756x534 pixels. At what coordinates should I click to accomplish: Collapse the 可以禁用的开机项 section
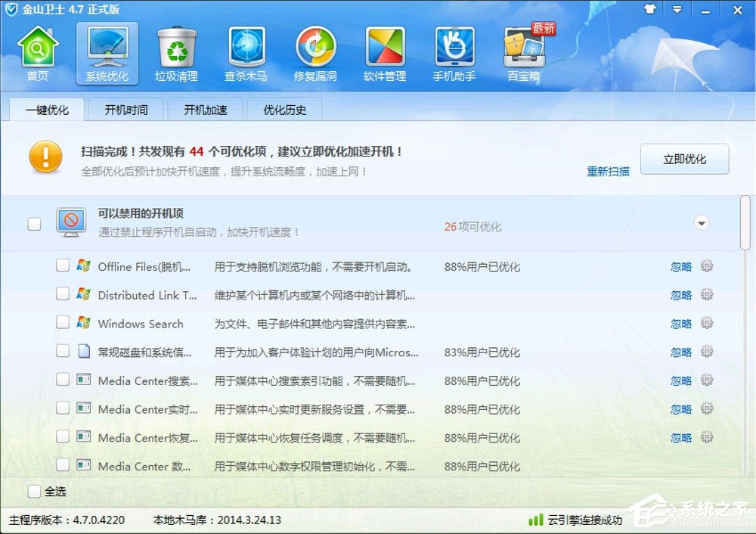point(702,223)
